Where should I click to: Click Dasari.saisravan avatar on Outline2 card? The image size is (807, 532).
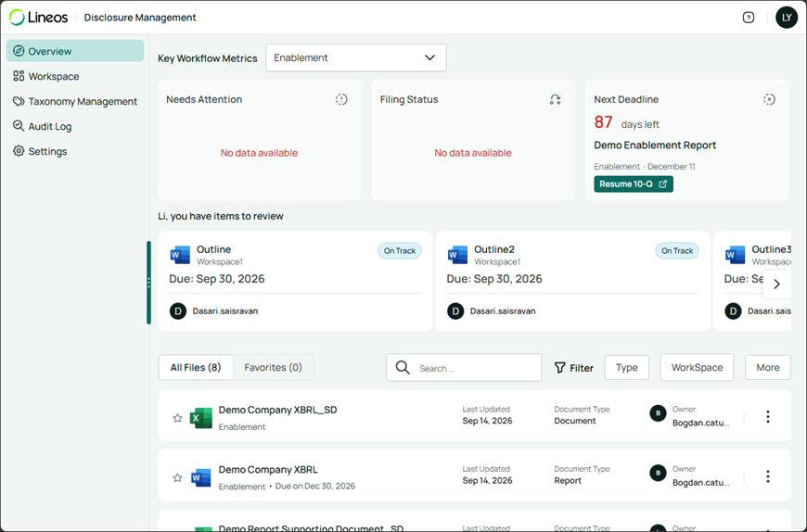tap(455, 311)
